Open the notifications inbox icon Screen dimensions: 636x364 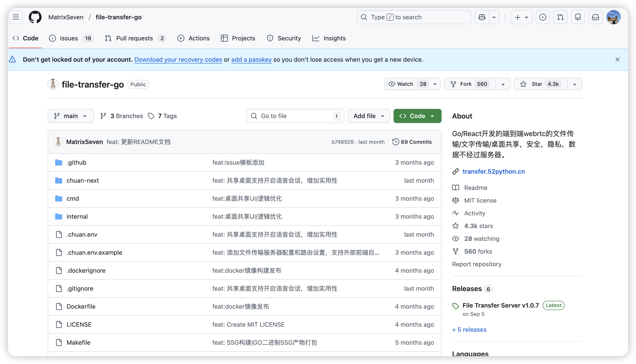click(596, 17)
